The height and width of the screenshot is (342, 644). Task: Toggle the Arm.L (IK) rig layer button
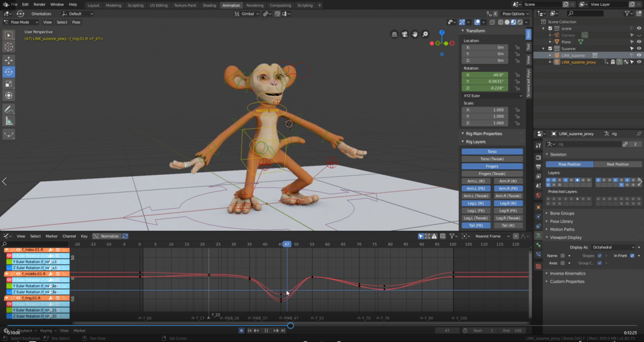click(x=476, y=181)
